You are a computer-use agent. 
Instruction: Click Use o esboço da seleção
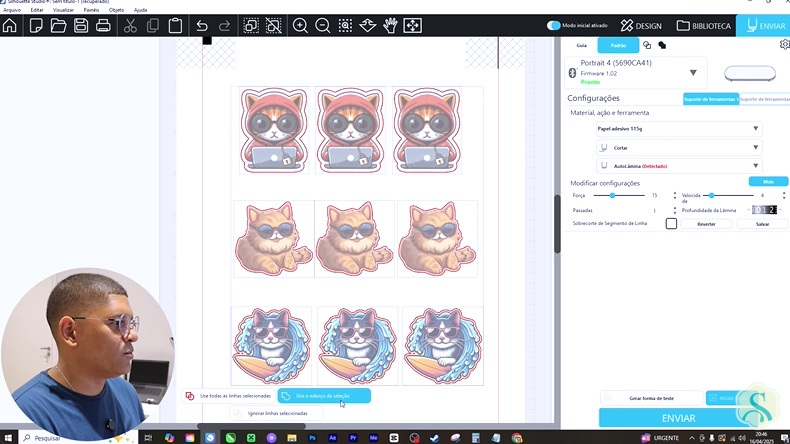(x=324, y=396)
